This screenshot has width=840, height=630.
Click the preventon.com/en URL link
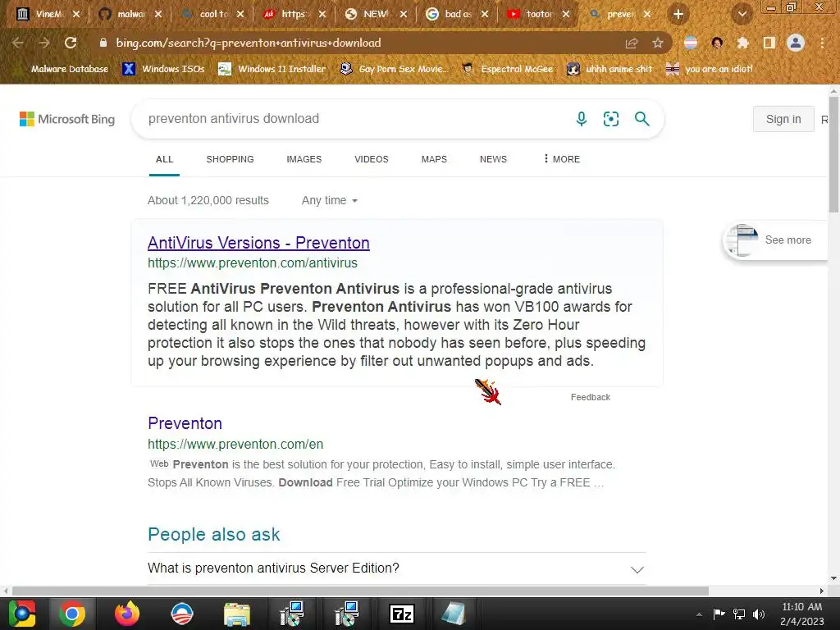(235, 444)
